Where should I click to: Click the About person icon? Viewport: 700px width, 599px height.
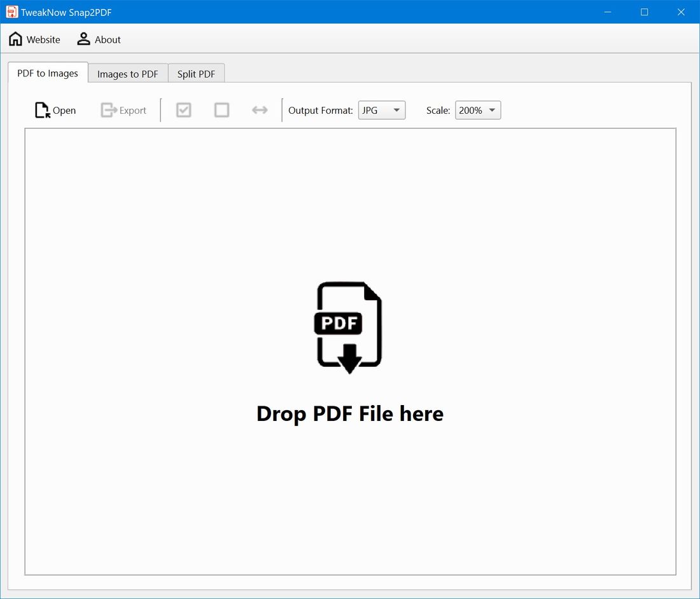point(83,39)
